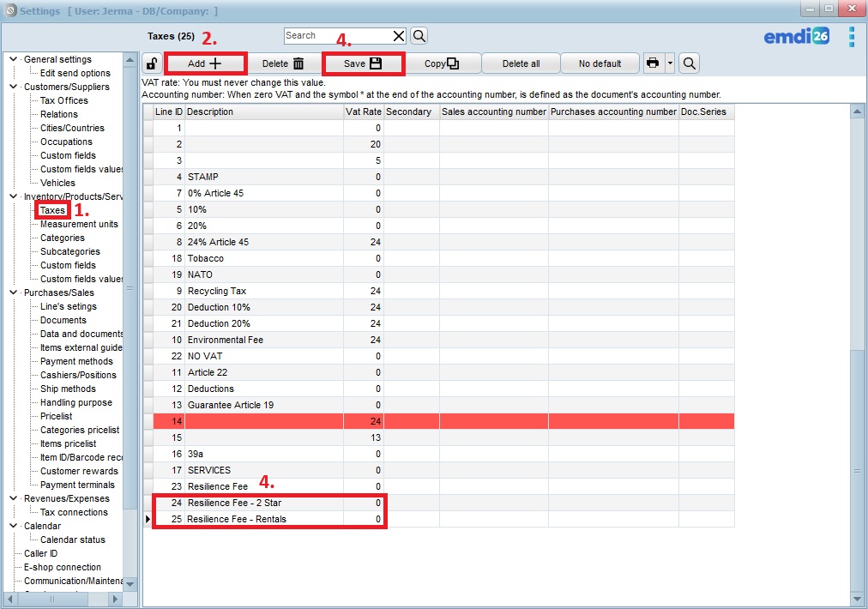The image size is (868, 609).
Task: Open Pricelist settings
Action: pos(57,416)
